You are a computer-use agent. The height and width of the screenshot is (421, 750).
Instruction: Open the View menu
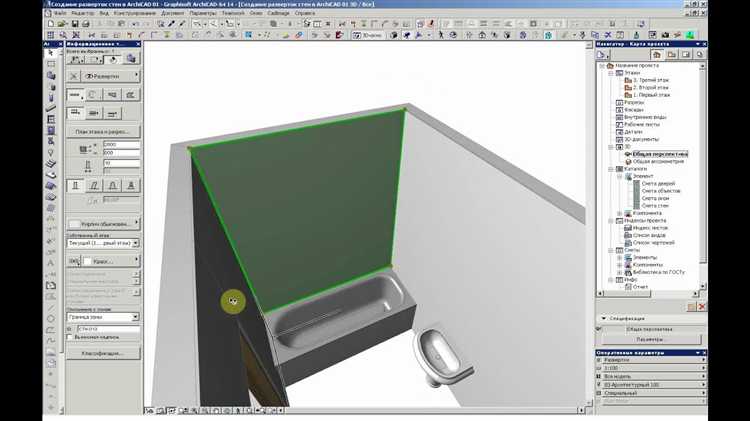103,13
